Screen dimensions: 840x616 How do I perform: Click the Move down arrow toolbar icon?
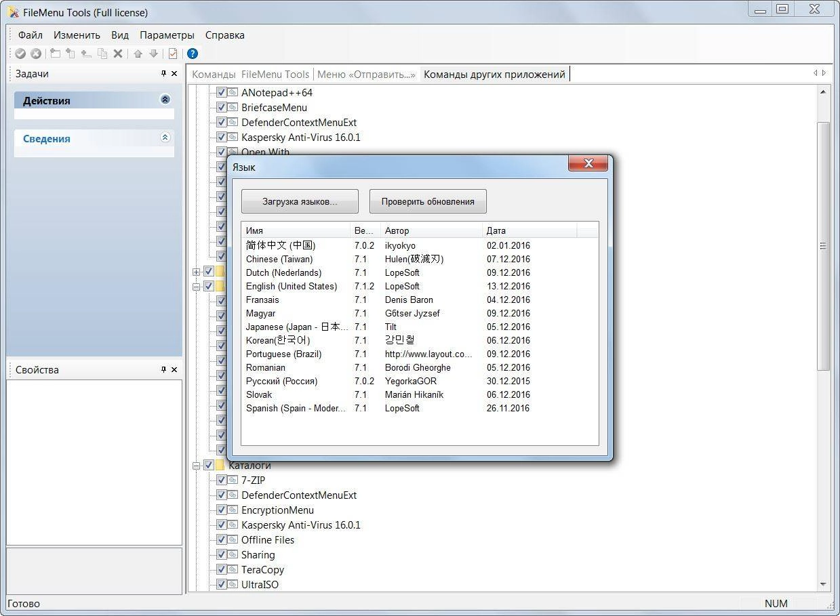pos(154,54)
